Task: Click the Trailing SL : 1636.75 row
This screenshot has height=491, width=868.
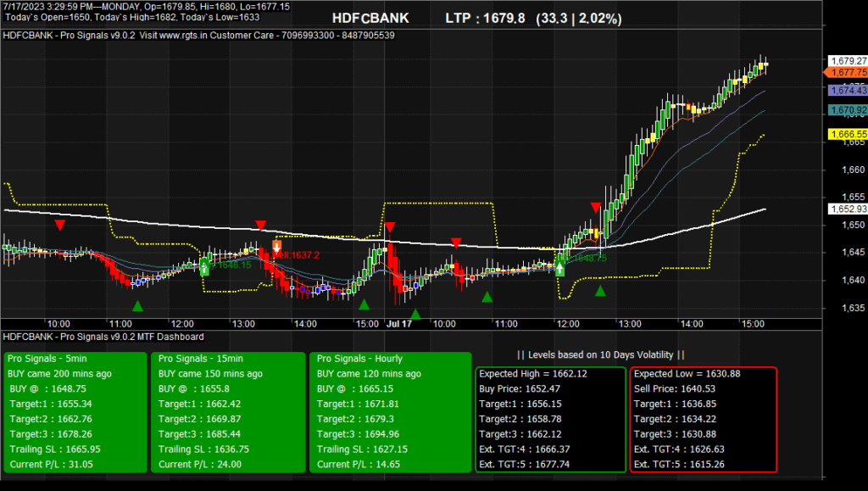Action: pos(203,449)
